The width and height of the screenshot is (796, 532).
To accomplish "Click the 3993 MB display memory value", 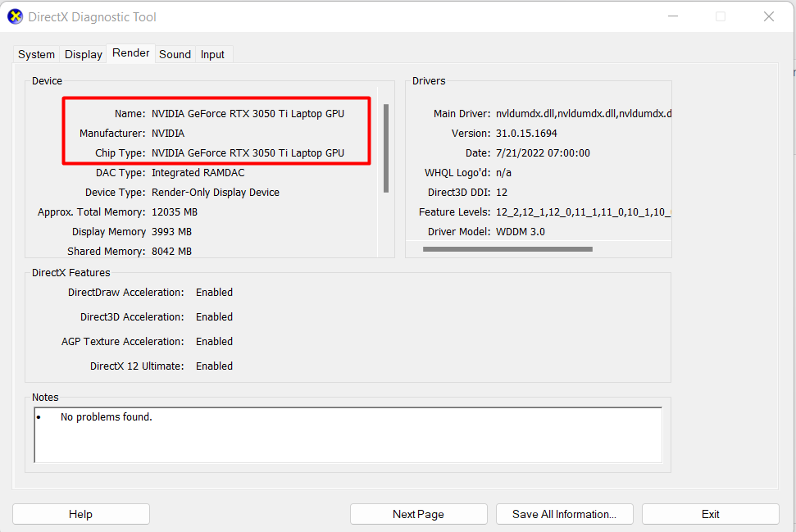I will tap(171, 232).
